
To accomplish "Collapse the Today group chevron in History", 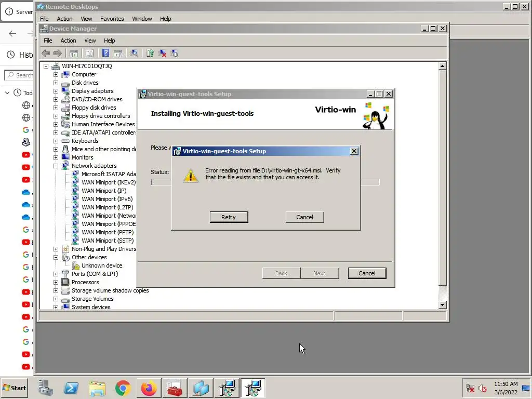I will (7, 92).
